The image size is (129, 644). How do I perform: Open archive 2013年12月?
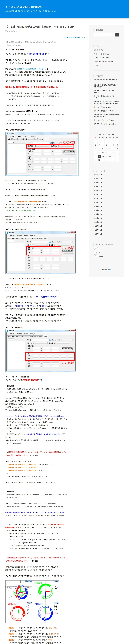98,218
